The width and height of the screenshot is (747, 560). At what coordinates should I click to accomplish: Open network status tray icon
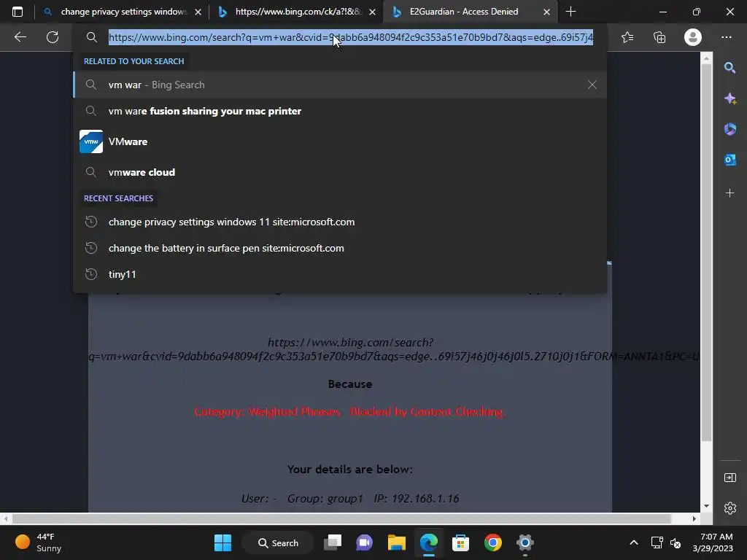coord(657,542)
